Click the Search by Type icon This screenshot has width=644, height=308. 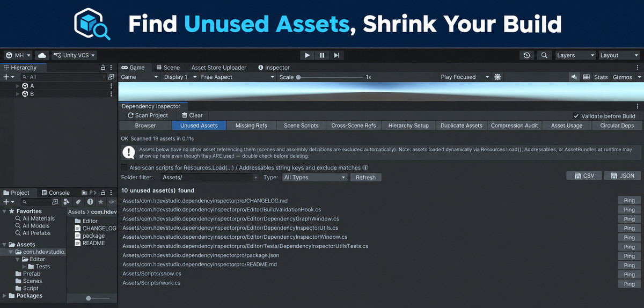[x=67, y=202]
